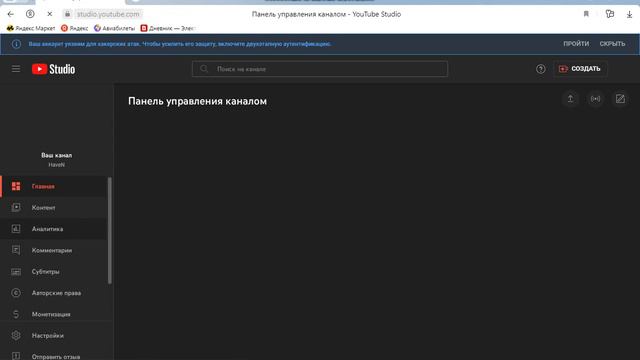Open Аналитика in the sidebar
640x360 pixels.
[x=54, y=229]
